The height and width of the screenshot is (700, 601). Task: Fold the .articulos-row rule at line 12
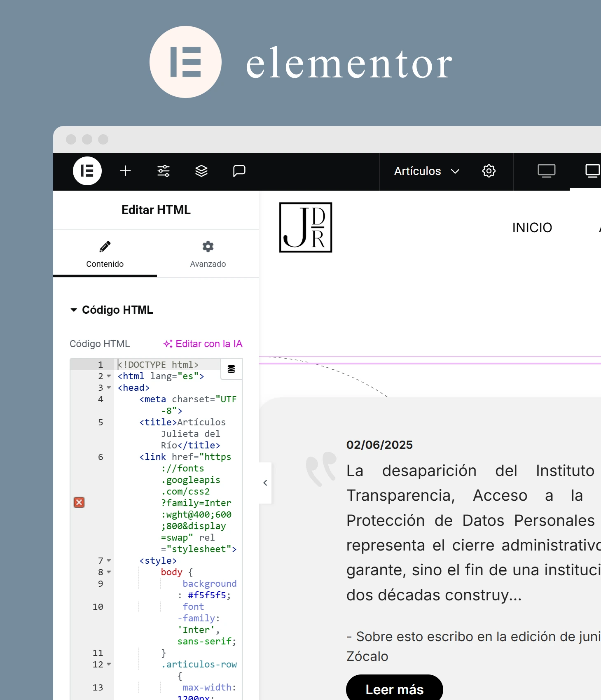click(x=109, y=664)
